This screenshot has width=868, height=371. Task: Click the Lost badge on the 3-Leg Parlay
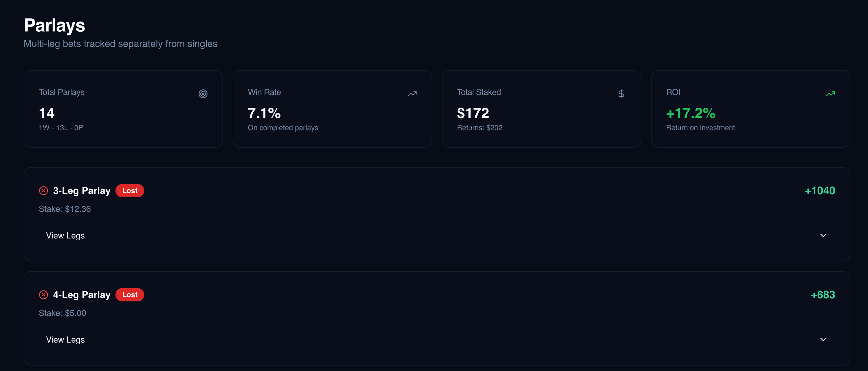coord(130,191)
